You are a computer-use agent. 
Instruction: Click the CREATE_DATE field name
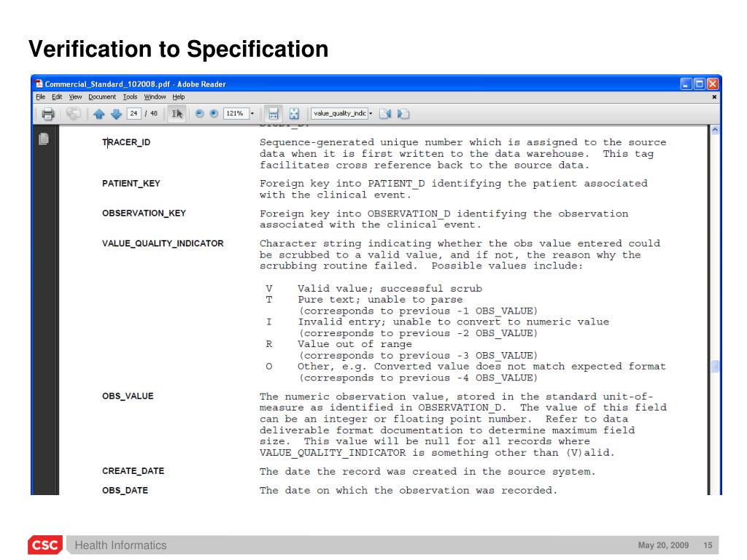coord(133,471)
